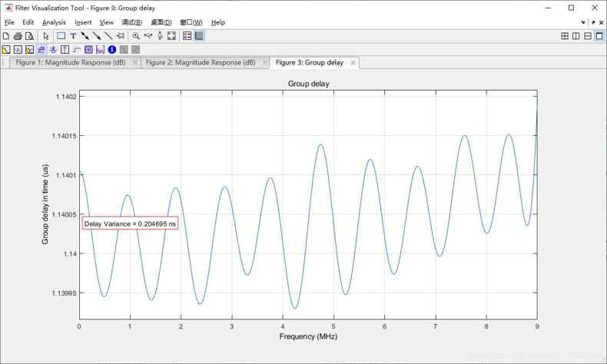
Task: Choose the Insert Double Arrow tool
Action: click(x=85, y=36)
